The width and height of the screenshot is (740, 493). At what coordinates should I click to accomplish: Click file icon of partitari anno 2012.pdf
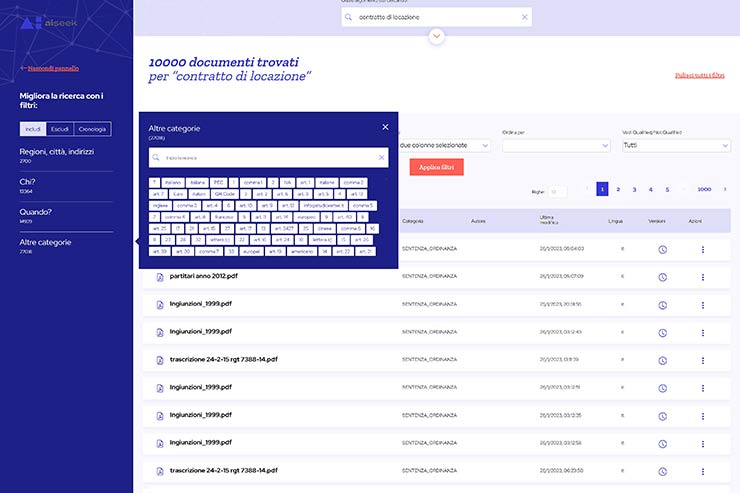coord(159,277)
